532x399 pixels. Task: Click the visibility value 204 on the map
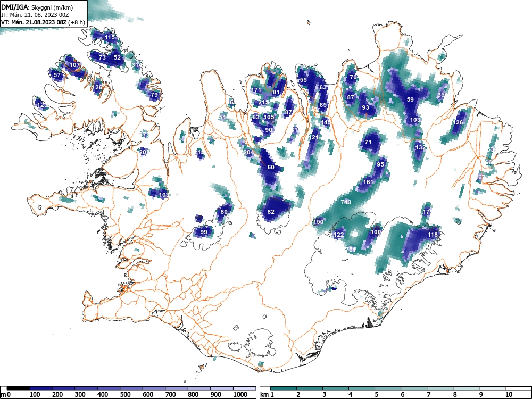(x=248, y=152)
